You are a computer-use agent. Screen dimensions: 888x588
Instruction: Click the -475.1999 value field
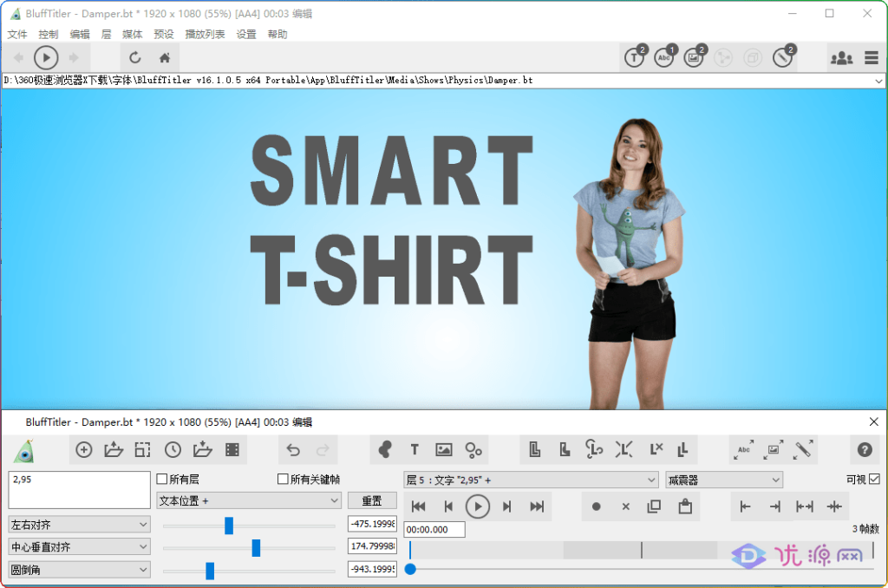point(372,524)
